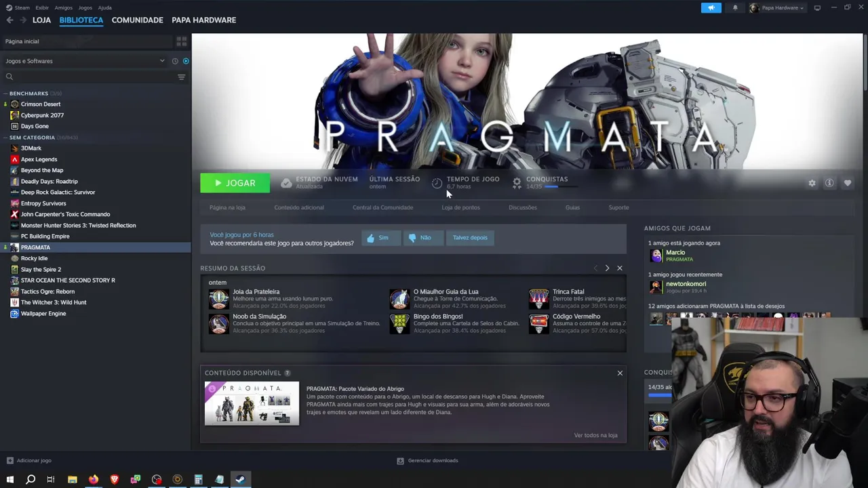Open File Explorer from taskbar

(x=73, y=480)
